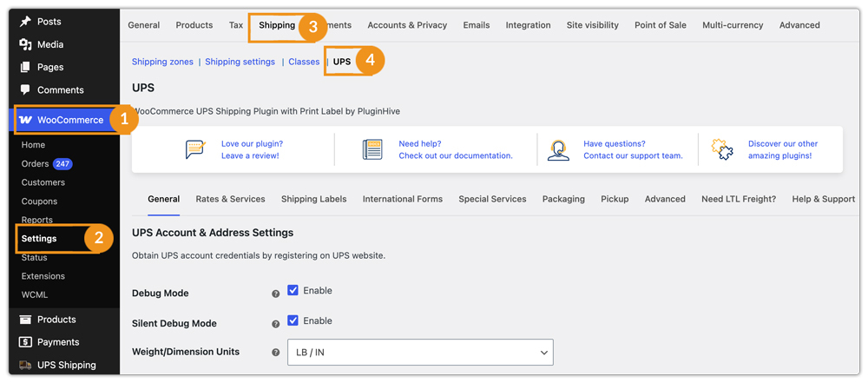Click the support agent headset icon

click(558, 149)
